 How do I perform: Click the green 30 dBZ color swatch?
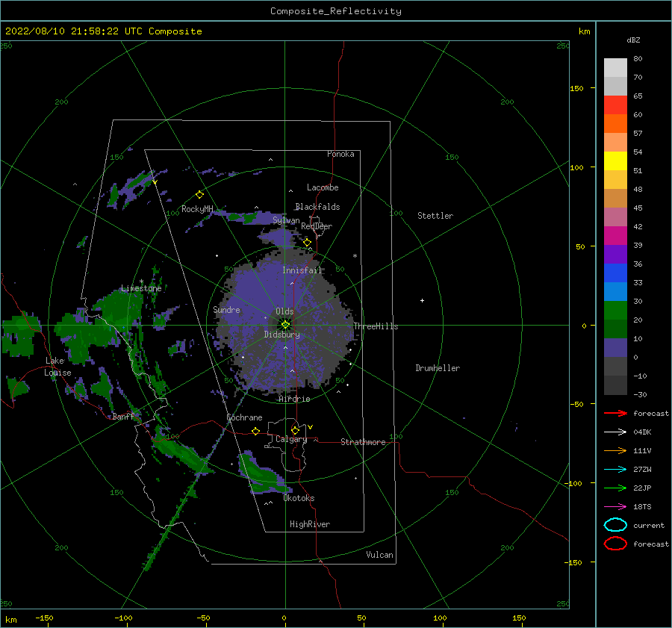pyautogui.click(x=615, y=311)
